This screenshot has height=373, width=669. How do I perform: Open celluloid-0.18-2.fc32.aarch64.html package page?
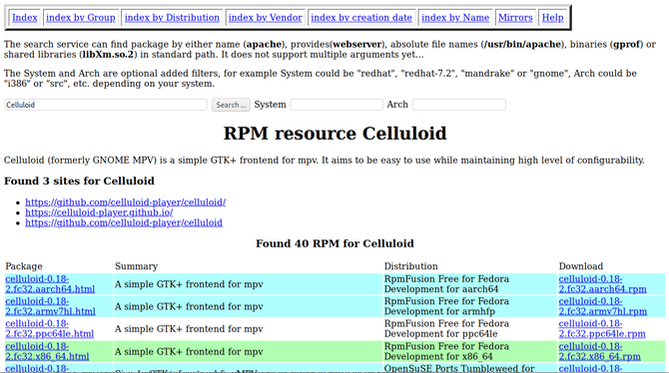50,284
